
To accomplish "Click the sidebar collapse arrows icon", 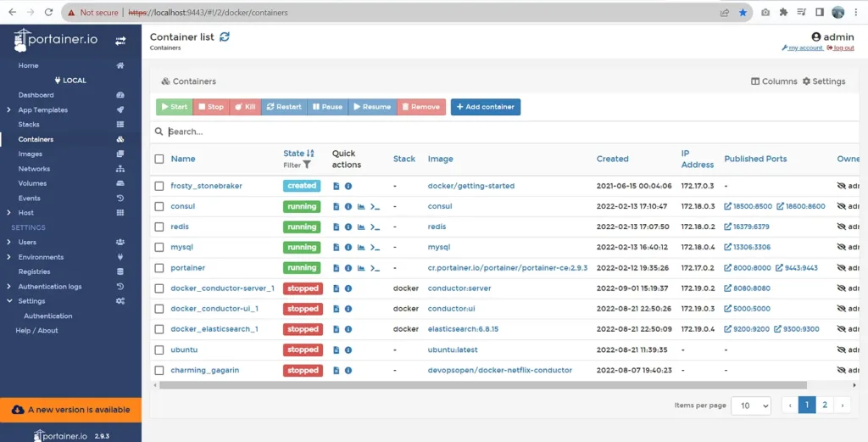I will point(120,41).
